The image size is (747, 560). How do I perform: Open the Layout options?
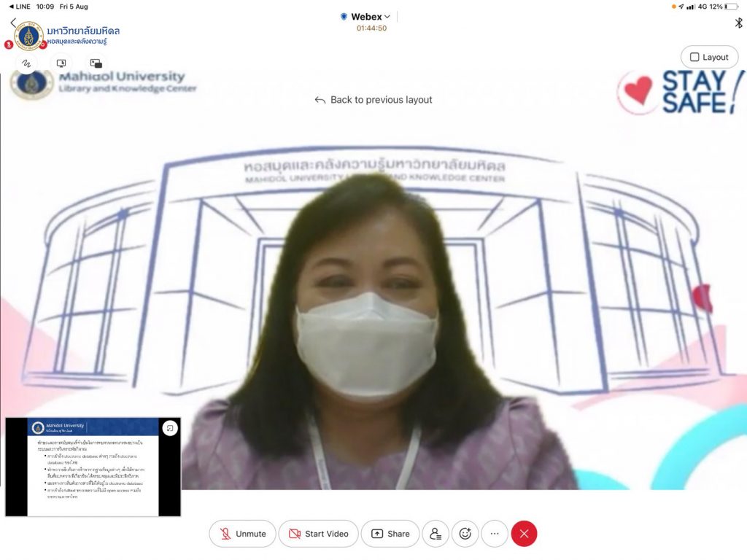[708, 57]
